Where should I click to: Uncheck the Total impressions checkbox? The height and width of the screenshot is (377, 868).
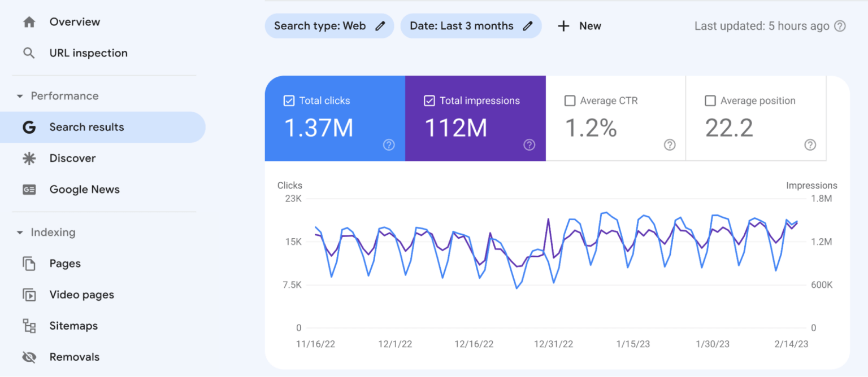click(x=429, y=101)
